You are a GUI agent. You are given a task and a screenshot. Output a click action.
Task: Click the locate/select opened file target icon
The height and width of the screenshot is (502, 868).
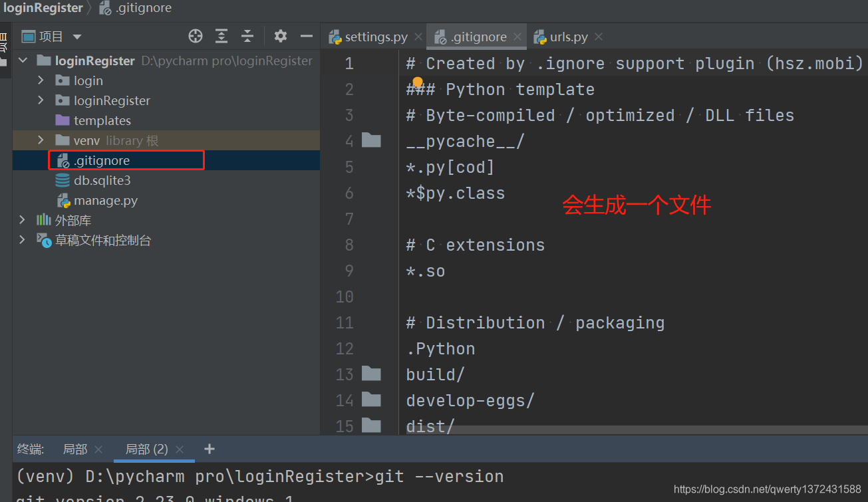point(195,37)
